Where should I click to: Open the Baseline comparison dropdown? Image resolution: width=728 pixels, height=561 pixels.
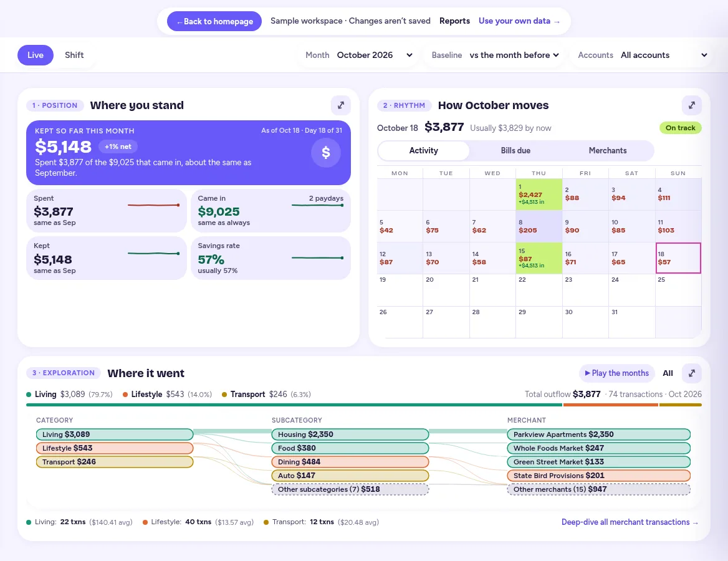click(x=495, y=55)
